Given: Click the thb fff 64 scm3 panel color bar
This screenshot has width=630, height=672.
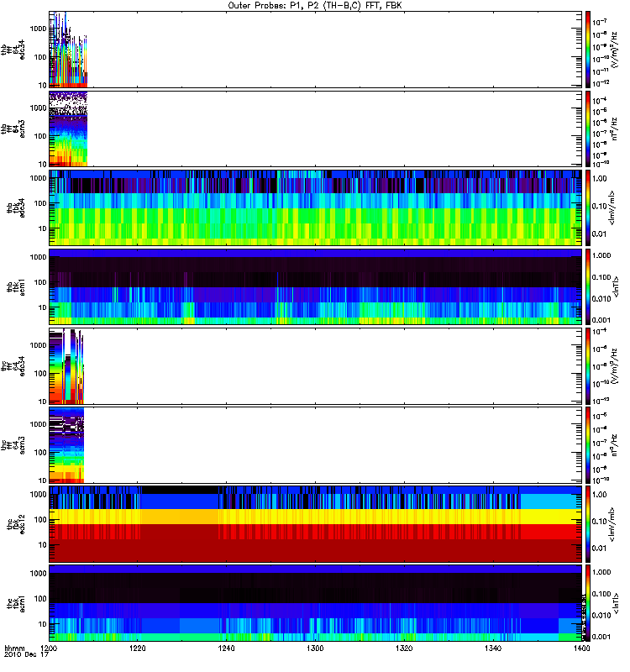Looking at the screenshot, I should pyautogui.click(x=588, y=129).
